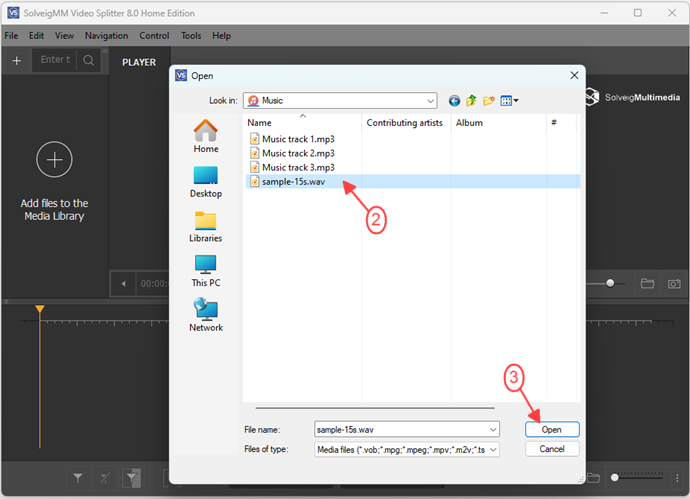Sort by the Album column header

point(499,123)
